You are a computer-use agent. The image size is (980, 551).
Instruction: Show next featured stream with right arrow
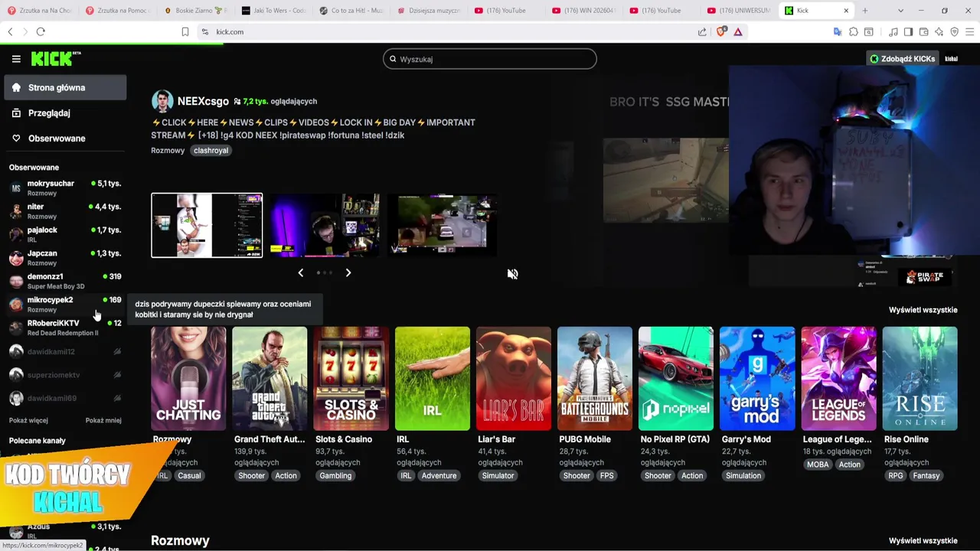tap(348, 272)
